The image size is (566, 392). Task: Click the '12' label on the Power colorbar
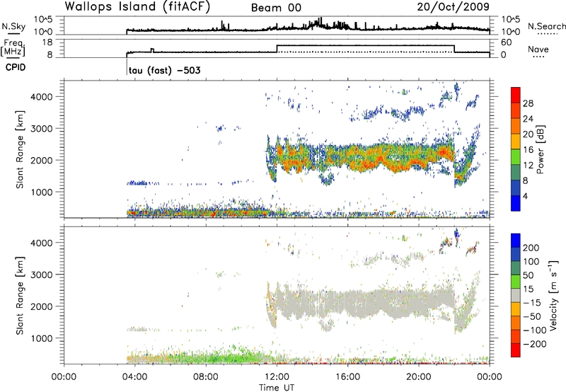point(528,166)
